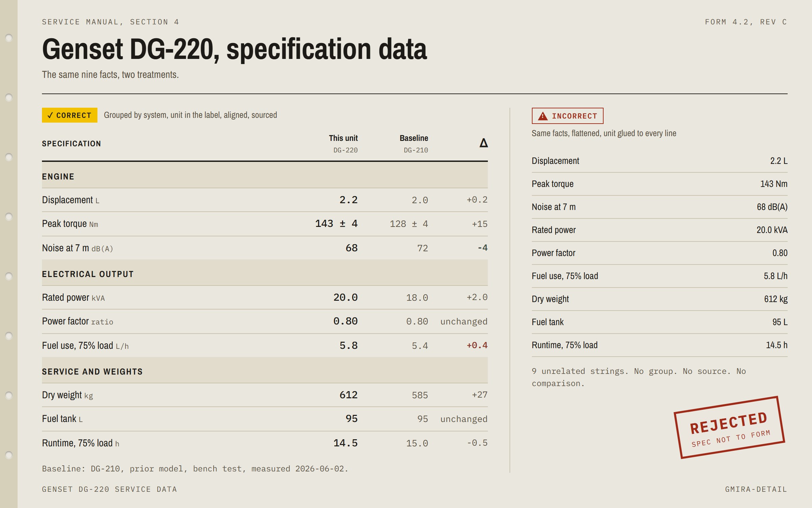Screen dimensions: 812x508
Task: Click the red INCORRECT warning badge
Action: pyautogui.click(x=567, y=116)
